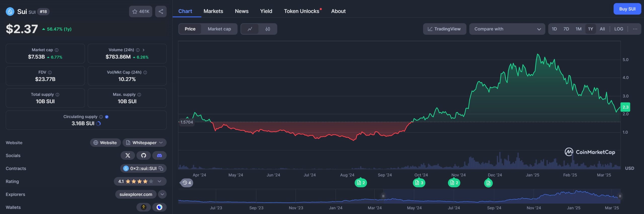Toggle LOG scale on chart
The height and width of the screenshot is (214, 644).
[619, 29]
